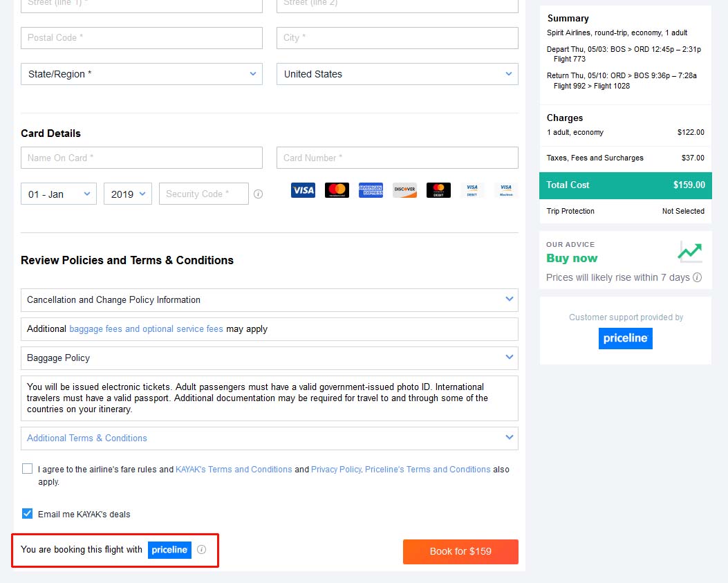The height and width of the screenshot is (583, 728).
Task: Open the 2019 expiration year dropdown
Action: pyautogui.click(x=128, y=194)
